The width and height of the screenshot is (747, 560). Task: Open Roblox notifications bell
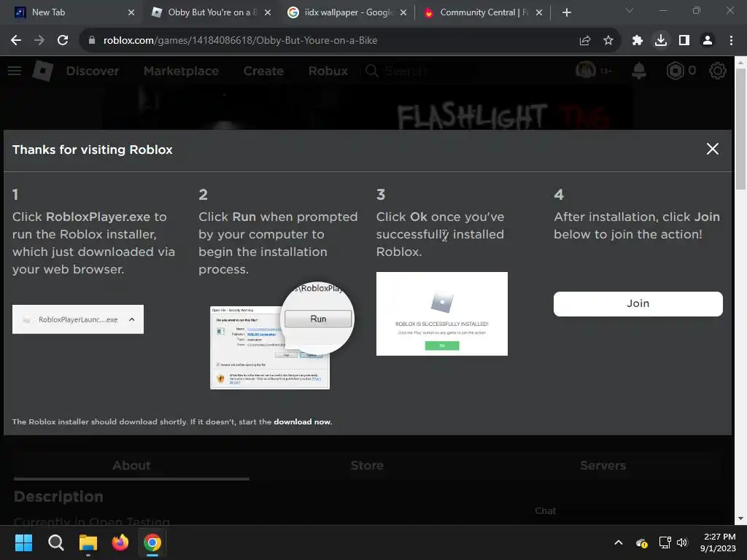pos(639,71)
